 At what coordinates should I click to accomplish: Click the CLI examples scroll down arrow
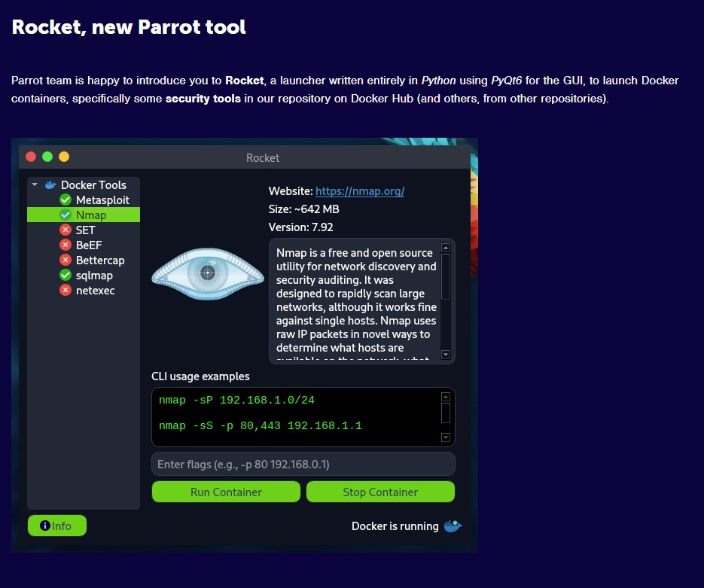[446, 437]
